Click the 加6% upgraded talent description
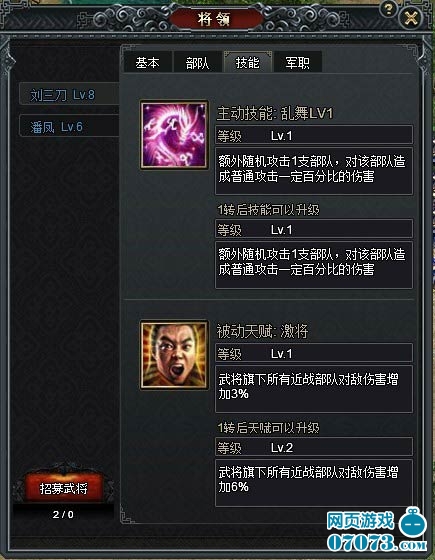 point(314,482)
